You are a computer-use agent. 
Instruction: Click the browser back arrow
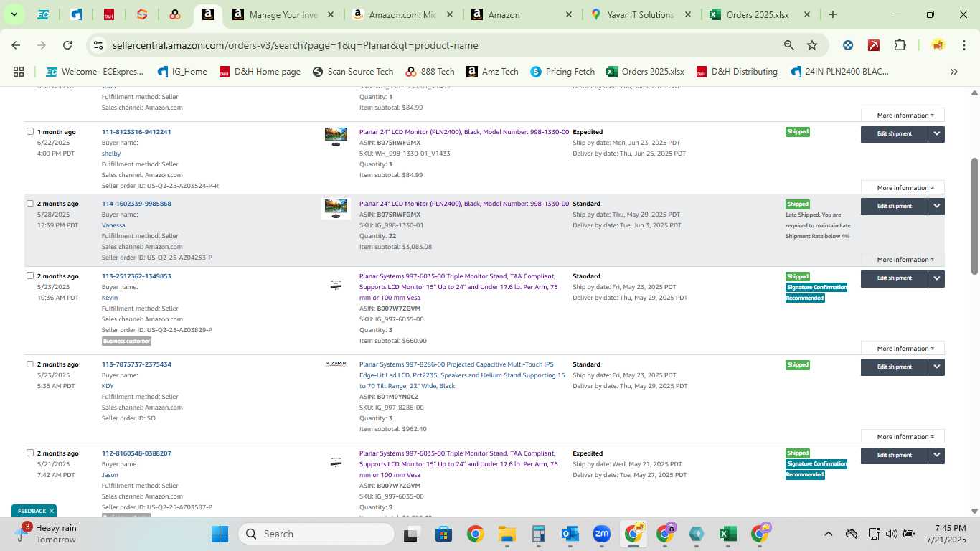coord(16,45)
